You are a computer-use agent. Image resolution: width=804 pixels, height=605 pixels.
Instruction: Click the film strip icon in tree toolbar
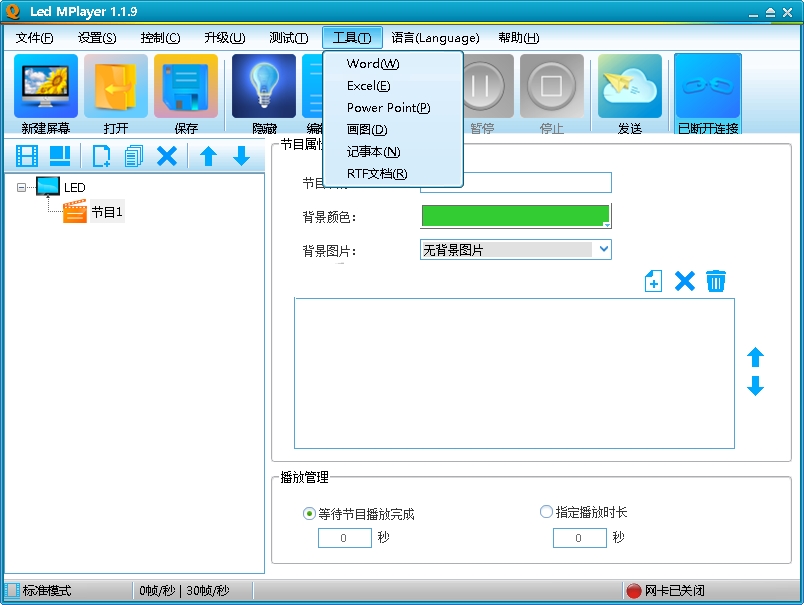[27, 156]
